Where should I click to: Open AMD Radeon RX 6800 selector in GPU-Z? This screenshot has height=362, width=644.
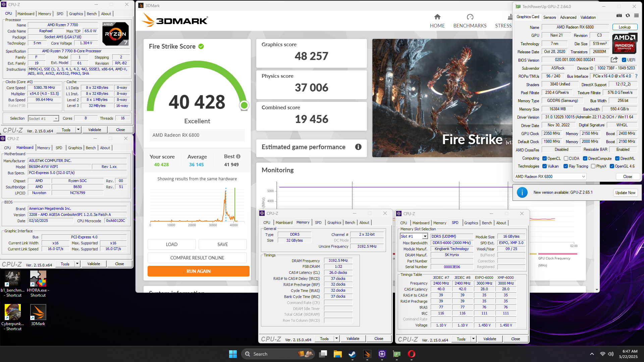pyautogui.click(x=550, y=177)
